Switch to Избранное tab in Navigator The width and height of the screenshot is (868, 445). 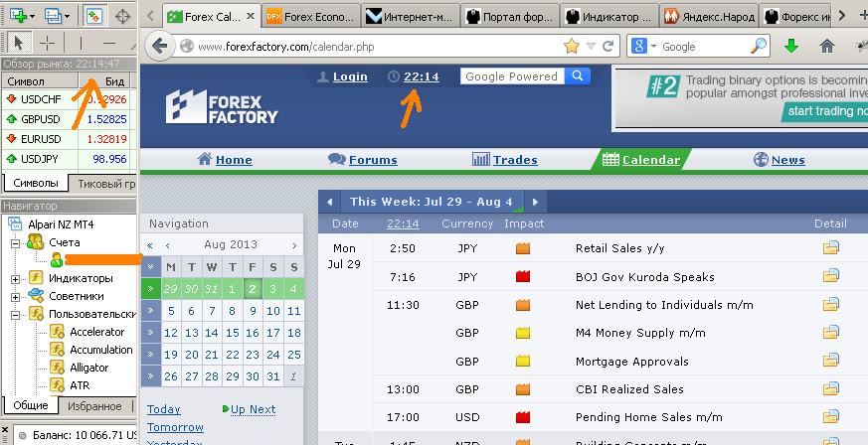(94, 406)
